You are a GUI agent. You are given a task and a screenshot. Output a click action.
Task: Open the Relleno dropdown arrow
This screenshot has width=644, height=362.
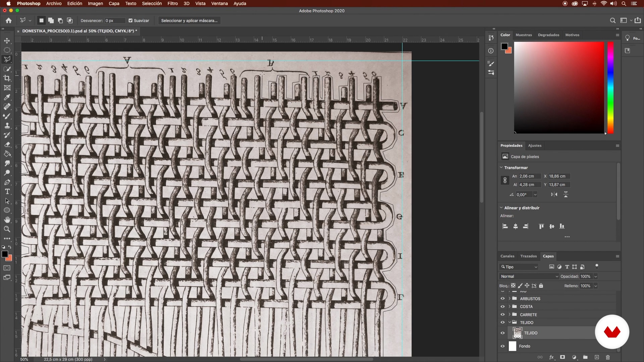[x=596, y=286]
